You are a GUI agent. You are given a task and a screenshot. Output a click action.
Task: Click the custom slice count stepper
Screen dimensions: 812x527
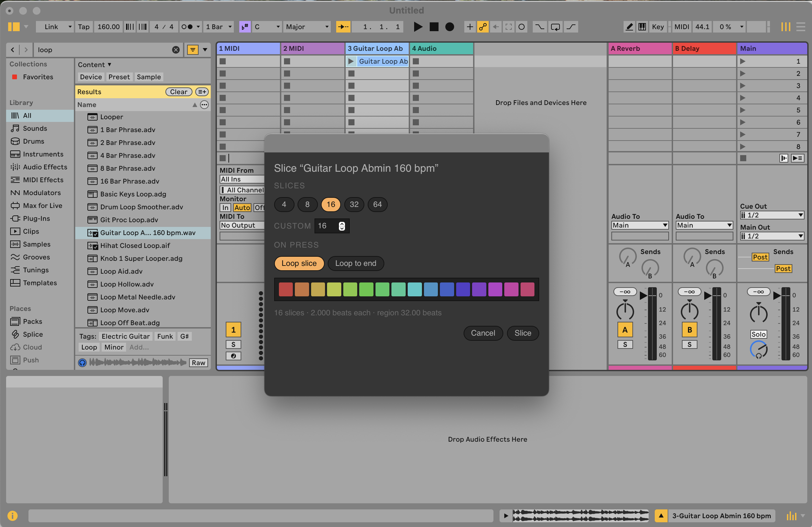[342, 226]
